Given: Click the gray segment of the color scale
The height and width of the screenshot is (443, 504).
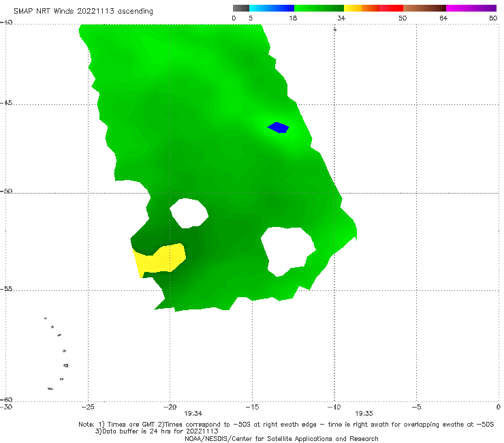Looking at the screenshot, I should 240,8.
